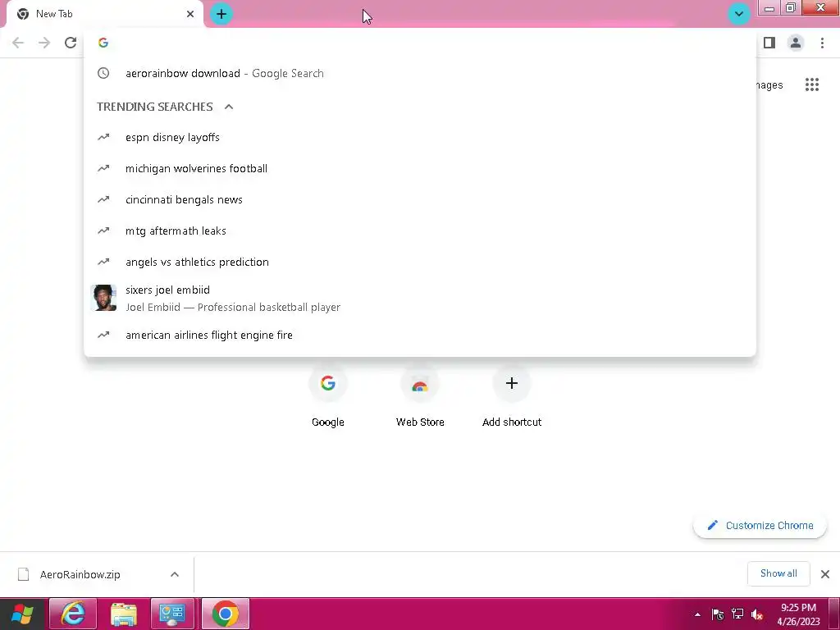The image size is (840, 630).
Task: Select aerorainbow download history suggestion
Action: pyautogui.click(x=420, y=73)
